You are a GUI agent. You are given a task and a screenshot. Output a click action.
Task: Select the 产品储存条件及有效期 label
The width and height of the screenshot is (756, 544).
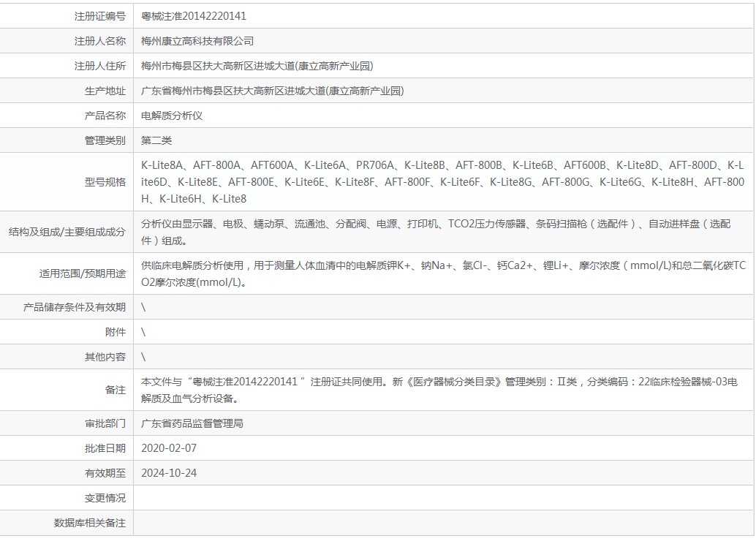pyautogui.click(x=75, y=307)
